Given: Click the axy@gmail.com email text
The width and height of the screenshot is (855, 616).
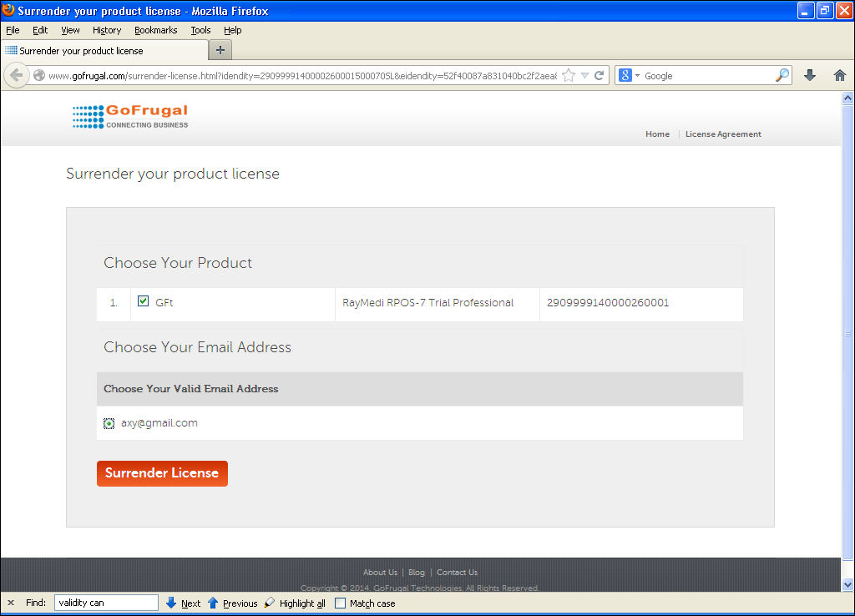Looking at the screenshot, I should pos(159,423).
